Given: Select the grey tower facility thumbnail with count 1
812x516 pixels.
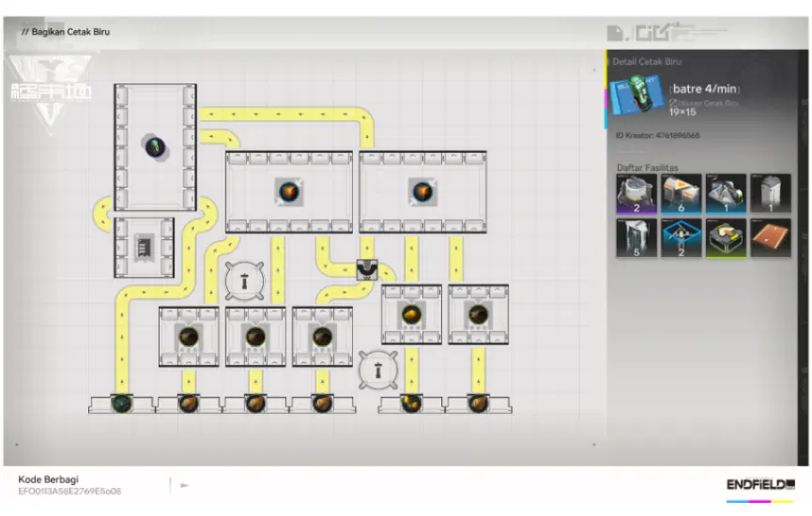Looking at the screenshot, I should click(771, 193).
